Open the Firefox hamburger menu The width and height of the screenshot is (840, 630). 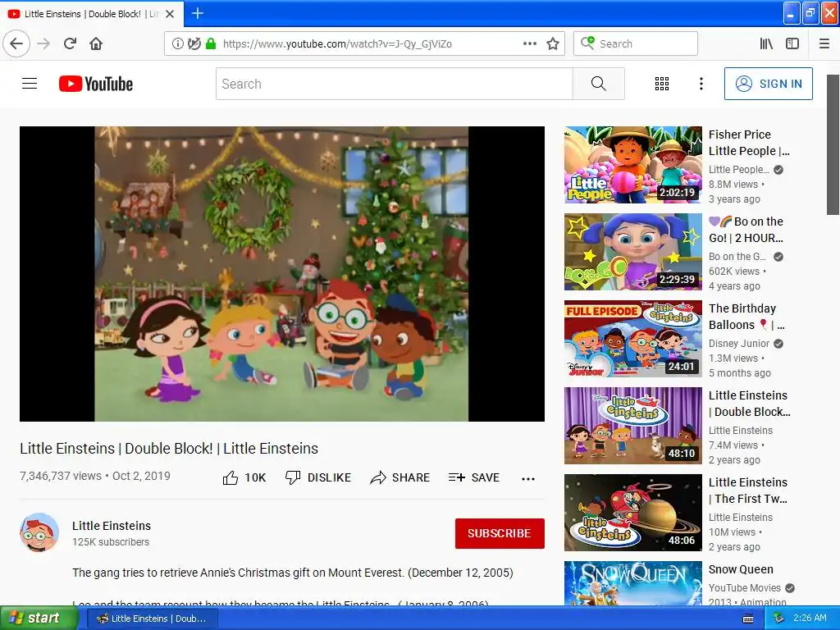(824, 43)
